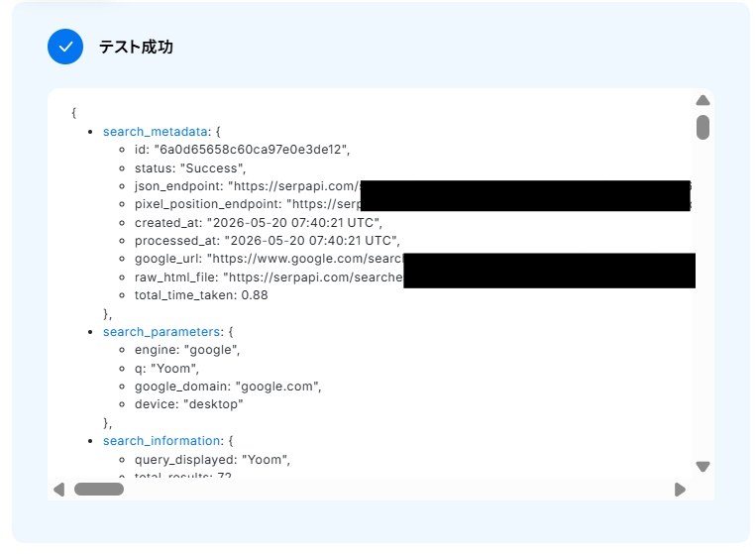Collapse the search_metadata key
756x554 pixels.
coord(156,132)
